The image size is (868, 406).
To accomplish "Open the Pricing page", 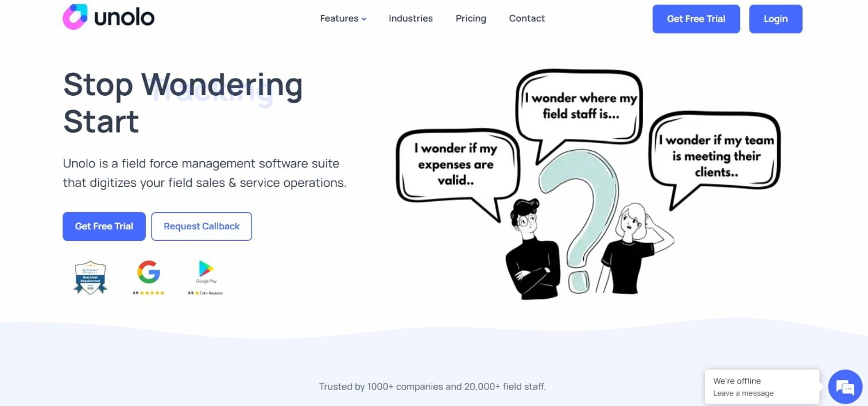I will (471, 18).
